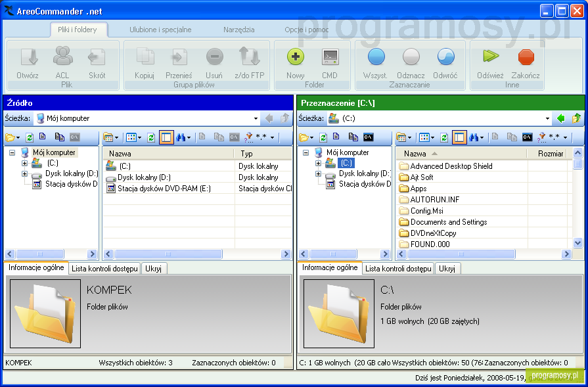The image size is (588, 387).
Task: Open command prompt from Przeznaczenie tree toolbar
Action: pyautogui.click(x=369, y=137)
